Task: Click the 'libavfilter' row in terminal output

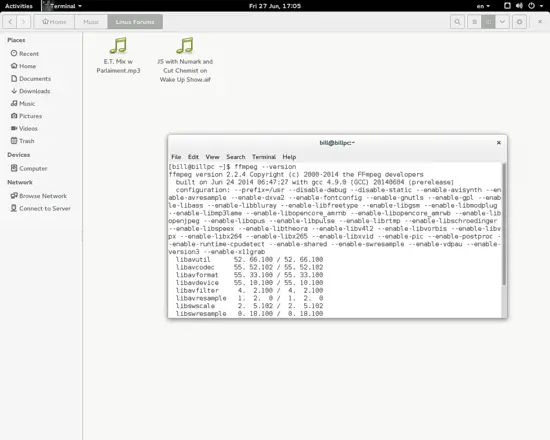Action: (249, 291)
